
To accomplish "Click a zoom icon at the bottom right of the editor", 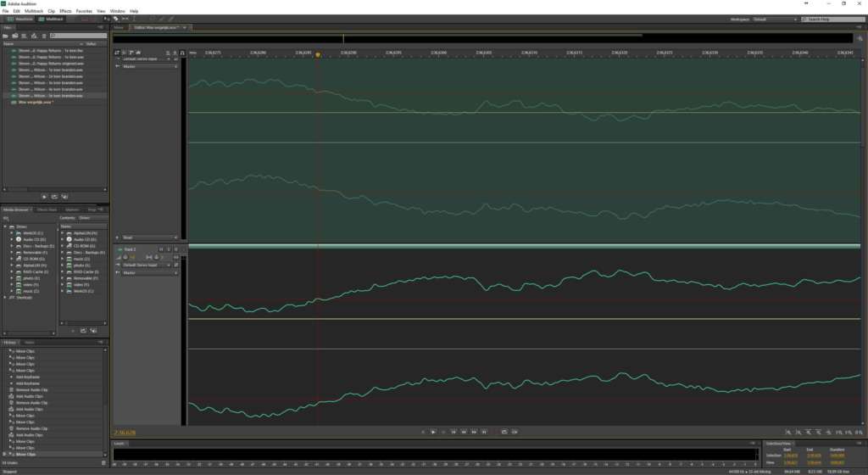I will point(788,433).
